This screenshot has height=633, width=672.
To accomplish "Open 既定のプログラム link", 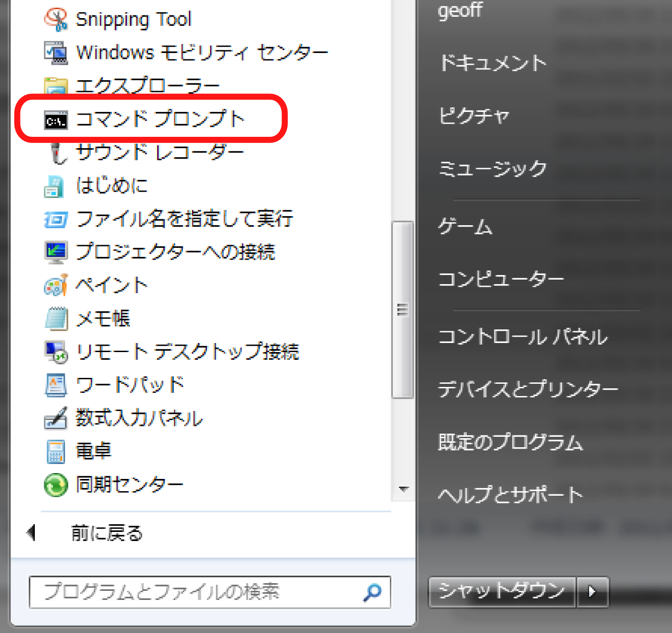I will click(510, 442).
